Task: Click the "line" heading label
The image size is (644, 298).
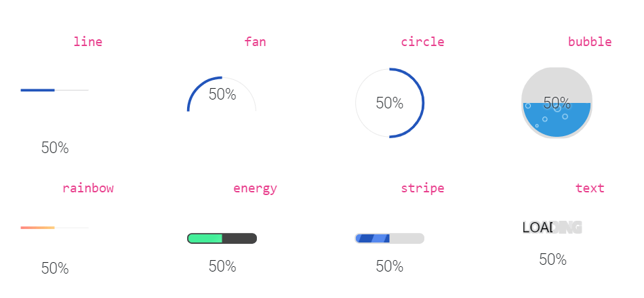Action: click(87, 42)
